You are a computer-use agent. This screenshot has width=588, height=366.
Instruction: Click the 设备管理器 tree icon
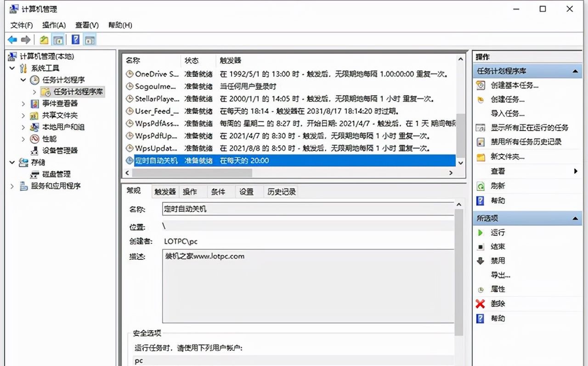click(34, 150)
